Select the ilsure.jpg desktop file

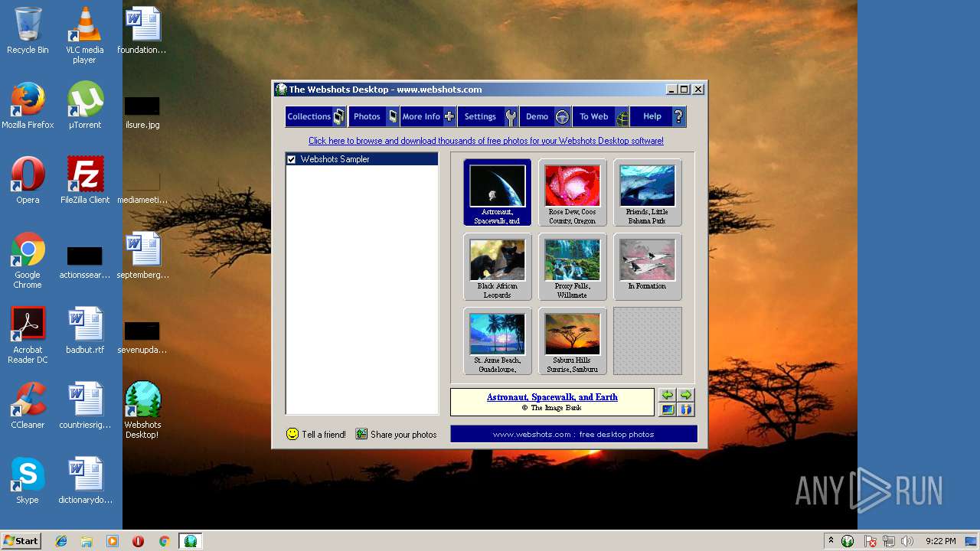tap(142, 112)
